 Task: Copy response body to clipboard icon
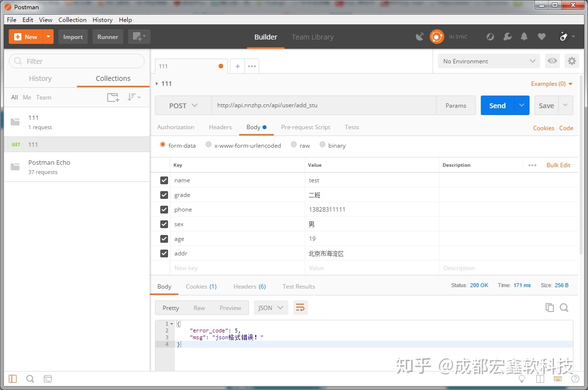[550, 308]
